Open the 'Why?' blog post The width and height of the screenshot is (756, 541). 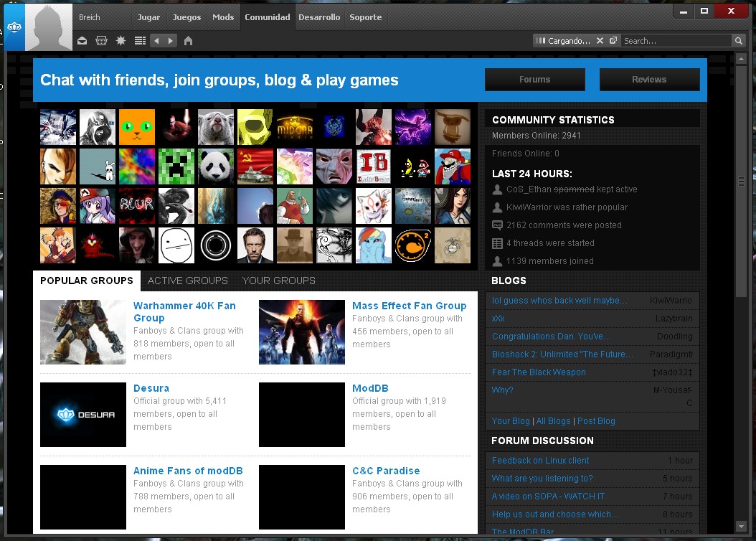tap(502, 390)
